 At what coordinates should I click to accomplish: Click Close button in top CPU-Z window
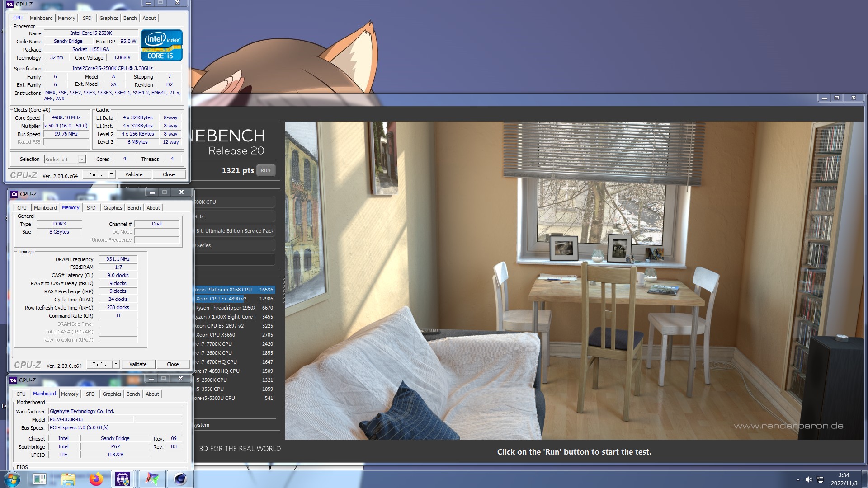[169, 174]
